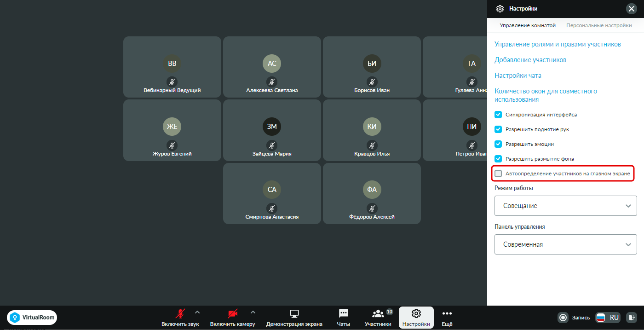Click muted mic icon on Журов Евгений tile
The width and height of the screenshot is (644, 330).
click(172, 145)
